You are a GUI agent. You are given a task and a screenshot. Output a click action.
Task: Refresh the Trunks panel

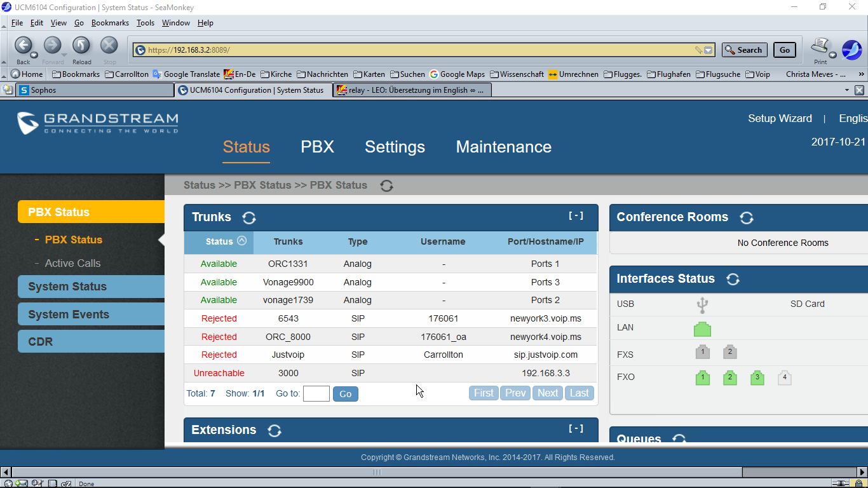tap(249, 218)
